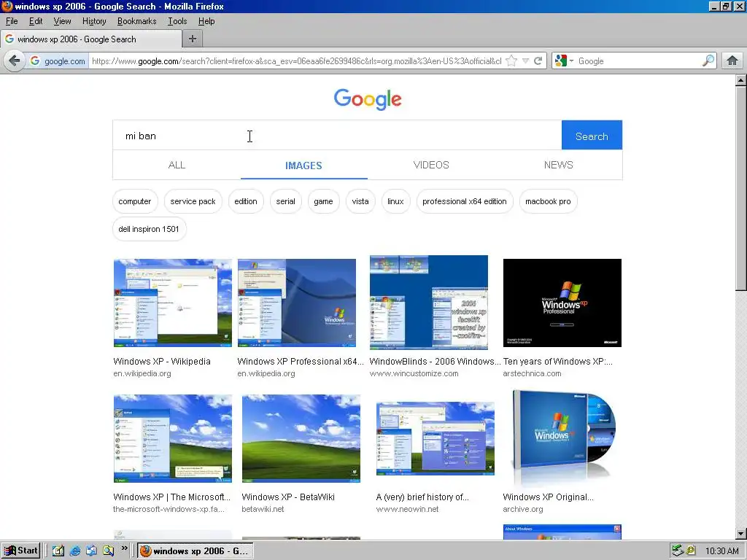The image size is (747, 560).
Task: Open the first quick launch notepad icon
Action: click(x=58, y=551)
